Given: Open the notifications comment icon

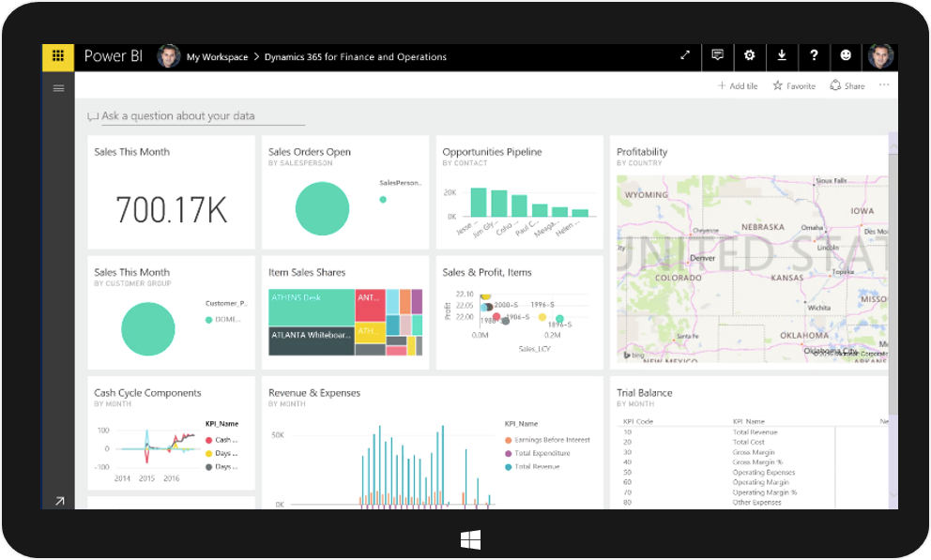Looking at the screenshot, I should click(718, 56).
